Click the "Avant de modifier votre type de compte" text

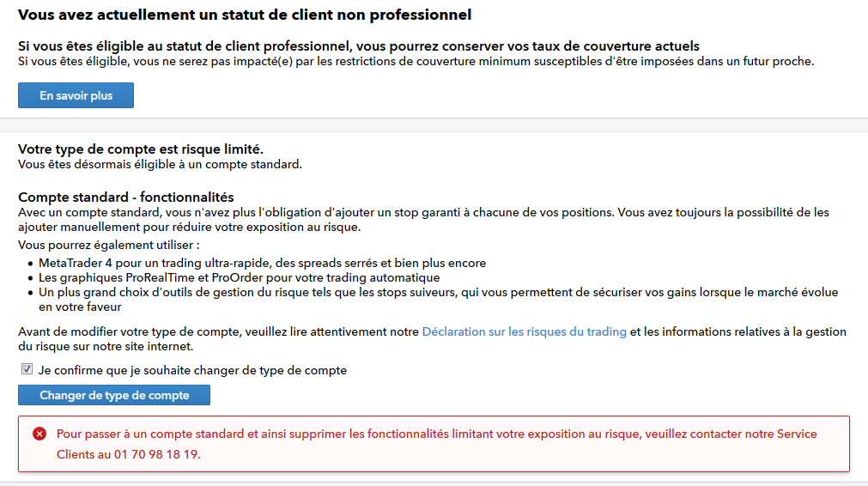(x=219, y=331)
